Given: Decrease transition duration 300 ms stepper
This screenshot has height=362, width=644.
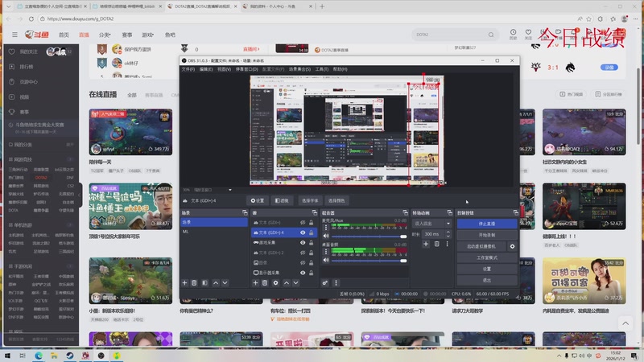Looking at the screenshot, I should coord(448,237).
